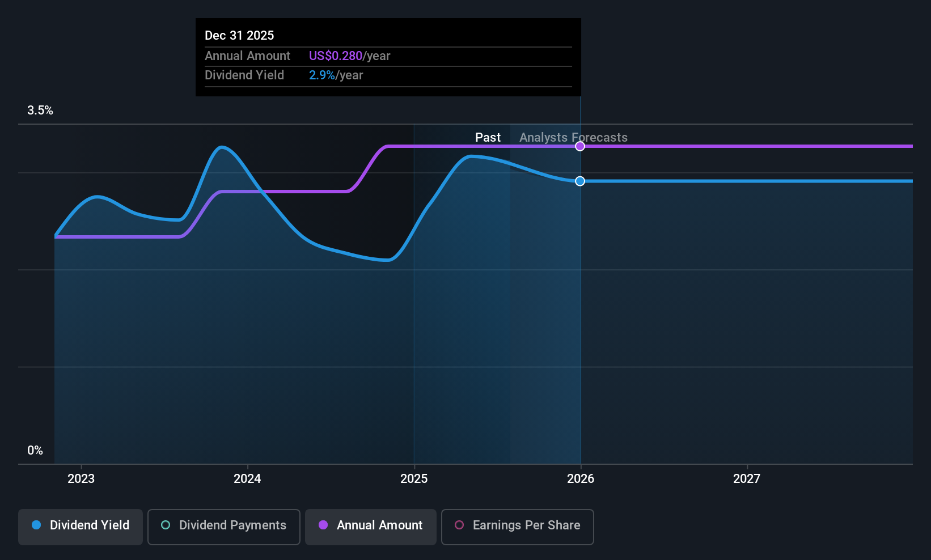
Task: Click the US$0.280/year tooltip value
Action: point(349,56)
